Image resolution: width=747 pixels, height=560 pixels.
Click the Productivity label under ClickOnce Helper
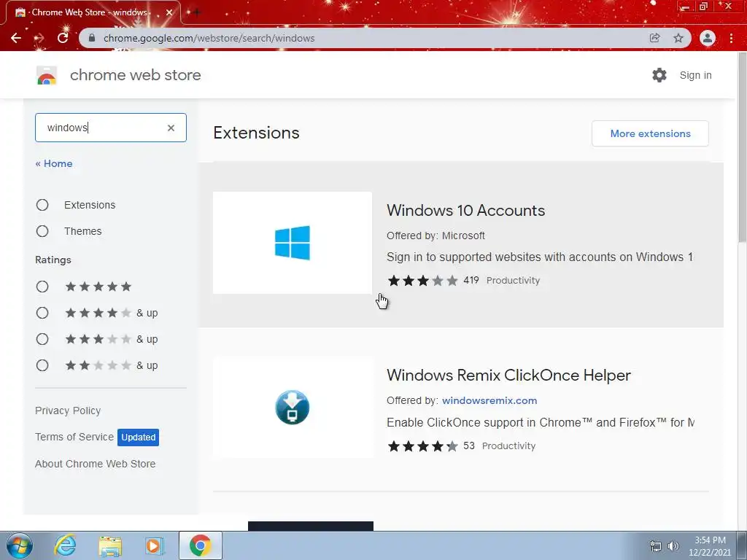[508, 446]
